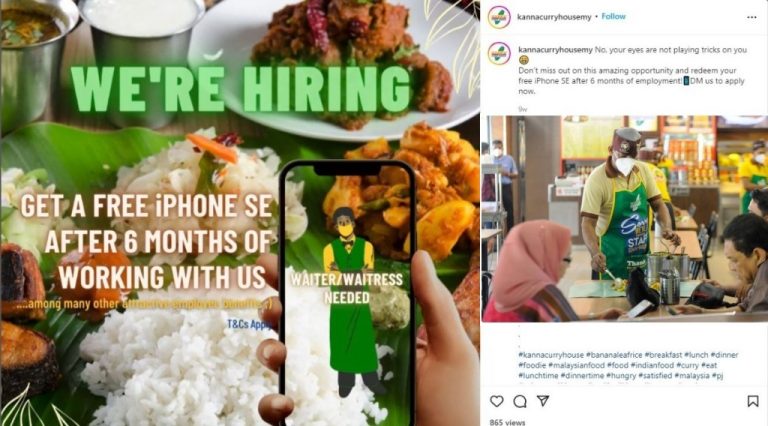Screen dimensions: 768x426
Task: Click the T&Cs Apply text on poster
Action: pyautogui.click(x=249, y=324)
